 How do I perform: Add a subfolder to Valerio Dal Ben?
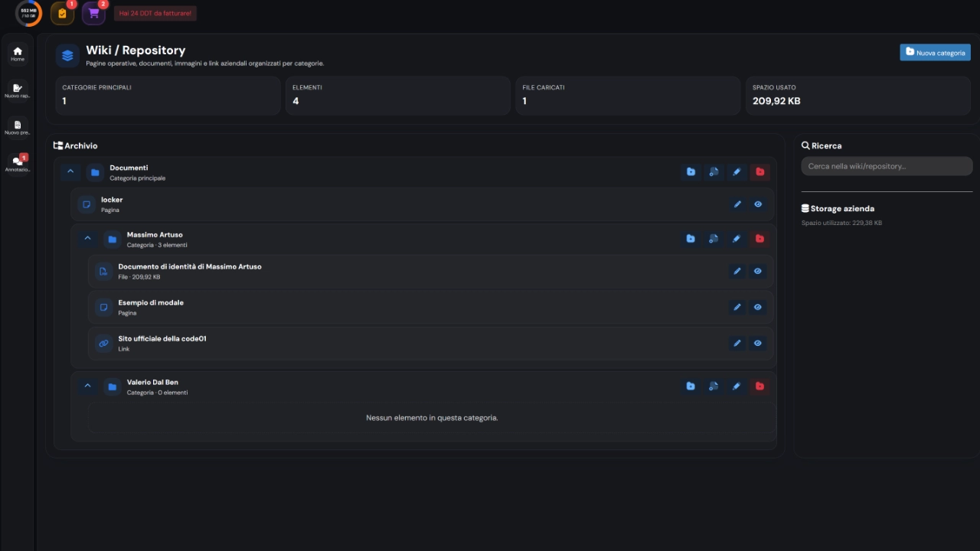691,386
